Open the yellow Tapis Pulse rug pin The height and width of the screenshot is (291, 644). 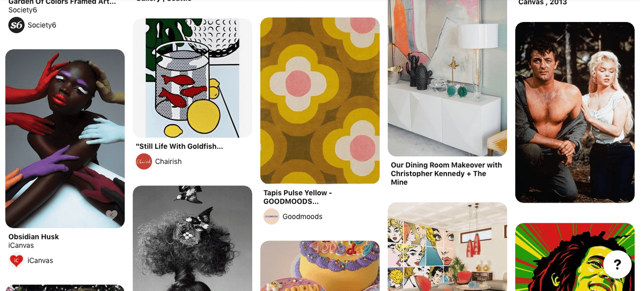(320, 101)
